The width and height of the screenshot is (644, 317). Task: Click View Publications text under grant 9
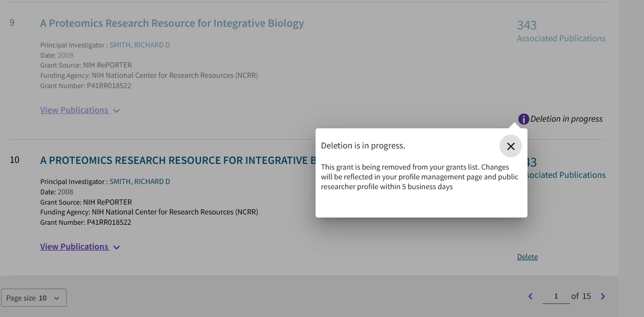(x=74, y=110)
